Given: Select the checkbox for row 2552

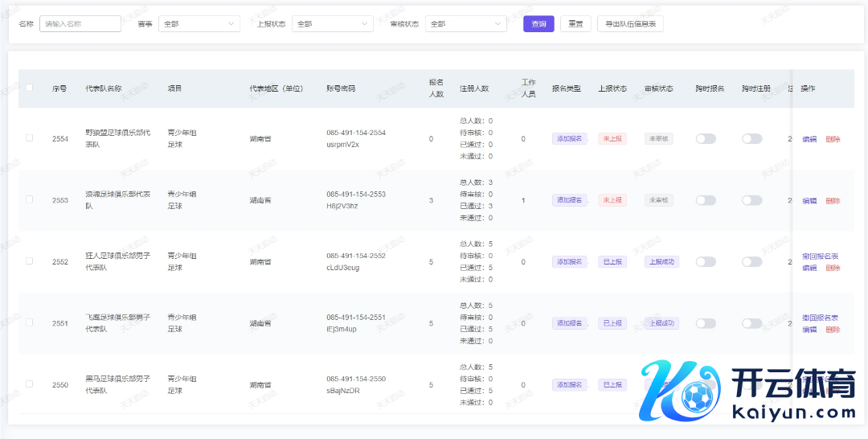Looking at the screenshot, I should 30,261.
